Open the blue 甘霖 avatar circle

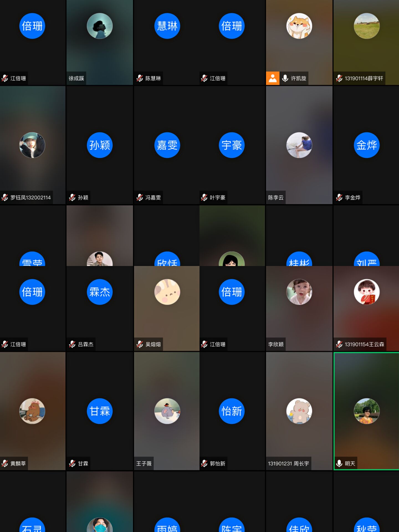99,411
